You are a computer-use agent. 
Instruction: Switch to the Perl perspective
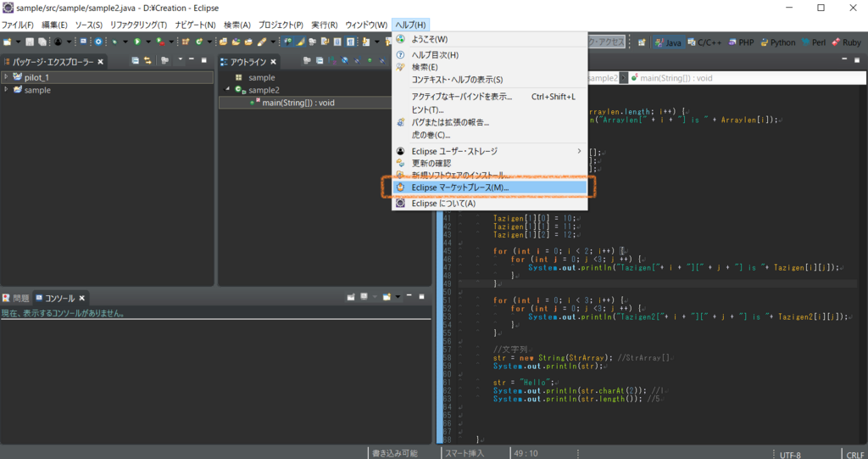(814, 42)
